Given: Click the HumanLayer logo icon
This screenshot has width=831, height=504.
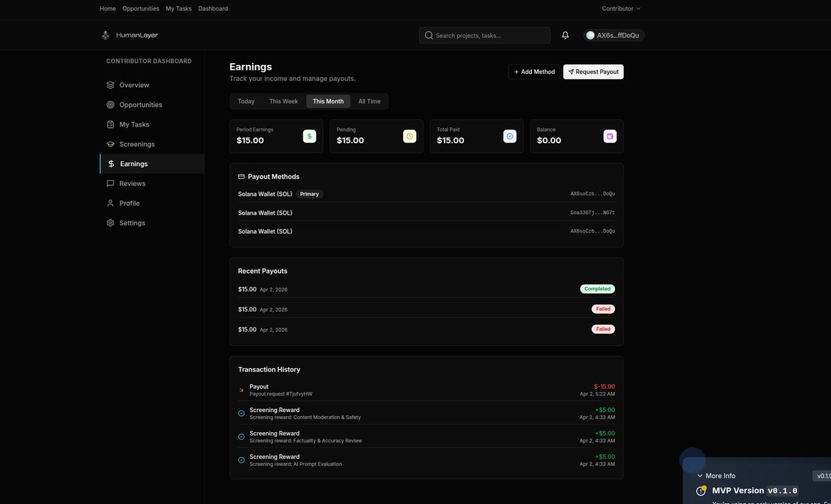Looking at the screenshot, I should click(x=106, y=35).
